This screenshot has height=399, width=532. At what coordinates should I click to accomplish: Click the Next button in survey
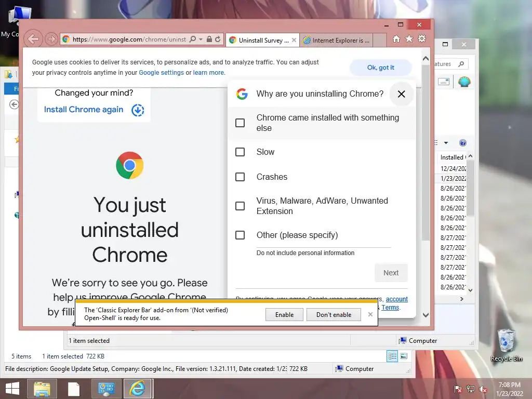point(391,273)
